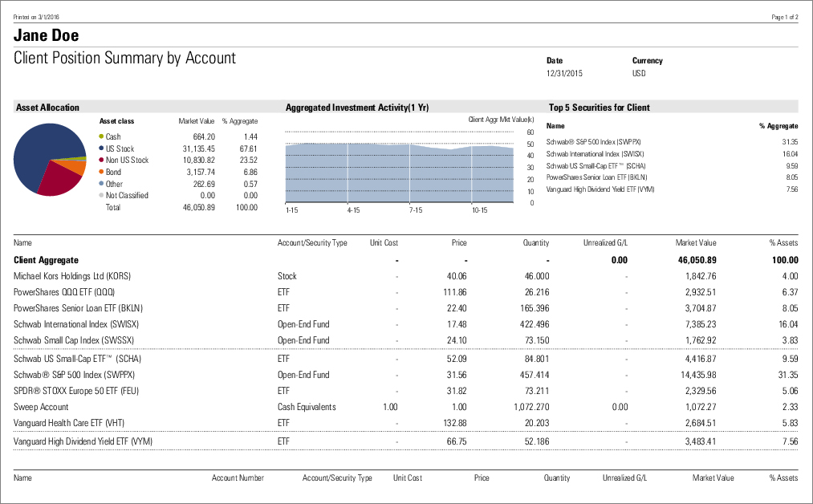Select the orange Bond legend dot

(101, 172)
